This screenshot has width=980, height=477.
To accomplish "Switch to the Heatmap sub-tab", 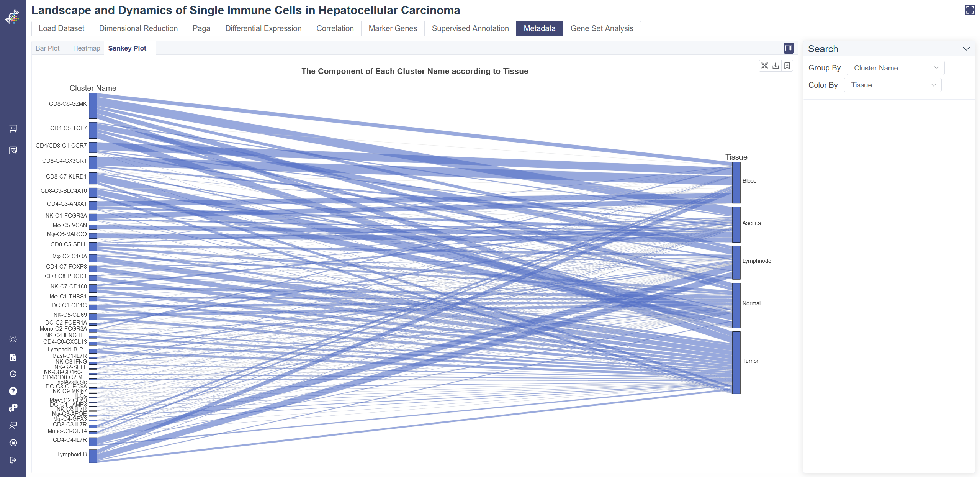I will click(87, 48).
